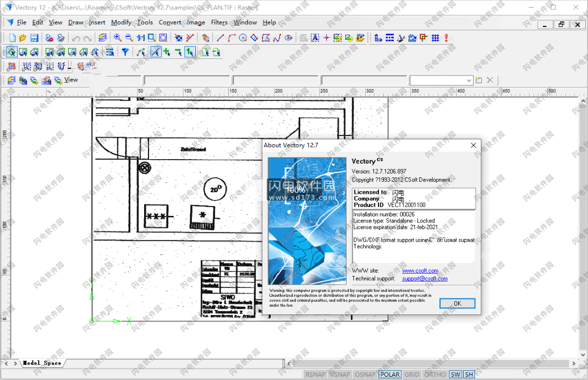Click the blue dotted grid icon
The image size is (588, 380).
(436, 38)
